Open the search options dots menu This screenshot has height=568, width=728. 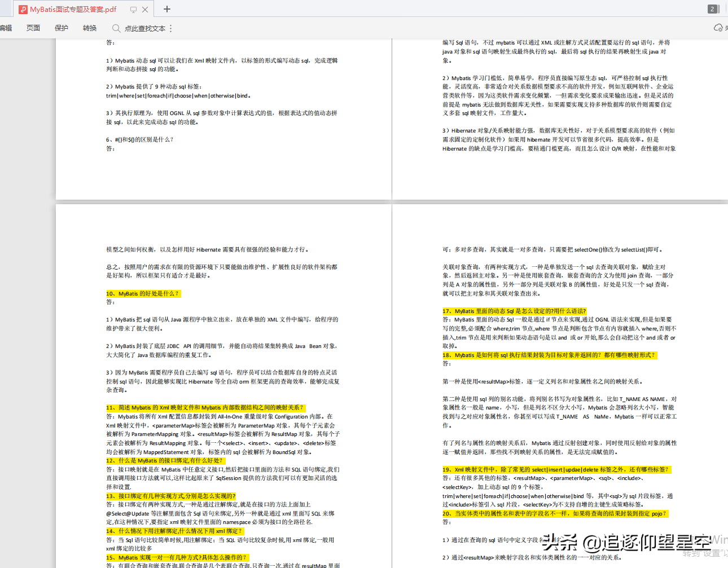click(171, 28)
